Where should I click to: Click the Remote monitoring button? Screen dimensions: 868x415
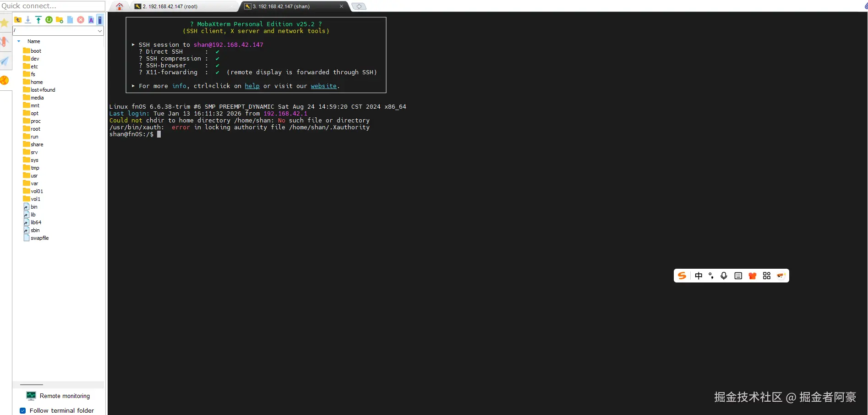click(x=58, y=396)
